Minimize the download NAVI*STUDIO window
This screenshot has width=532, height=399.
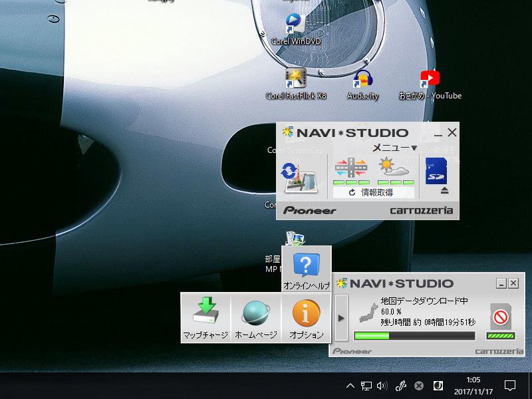(501, 283)
